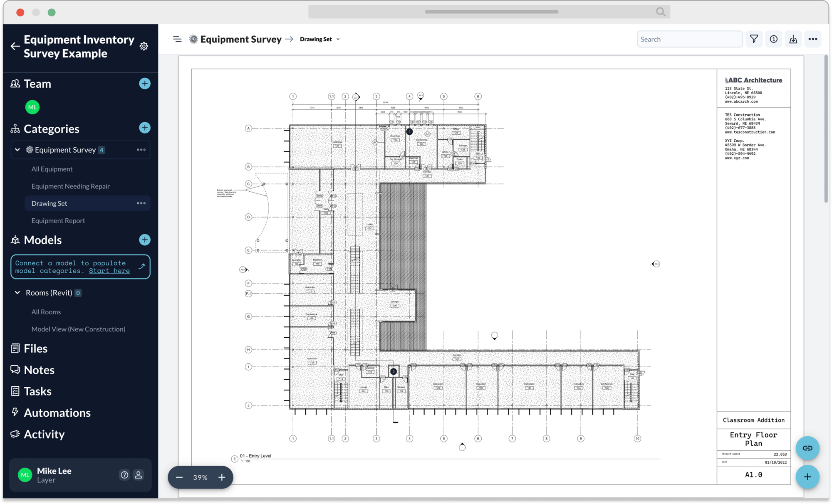Click the filter icon in toolbar
The height and width of the screenshot is (504, 832).
point(753,39)
